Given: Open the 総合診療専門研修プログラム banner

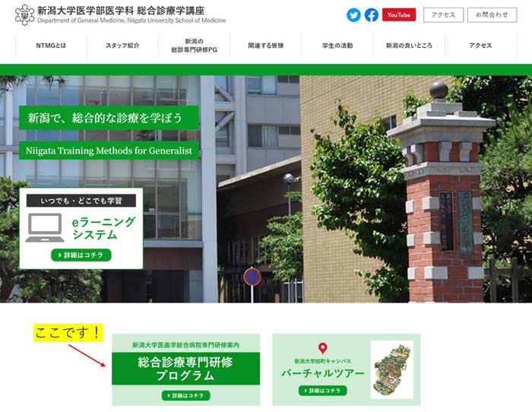Looking at the screenshot, I should [x=185, y=368].
